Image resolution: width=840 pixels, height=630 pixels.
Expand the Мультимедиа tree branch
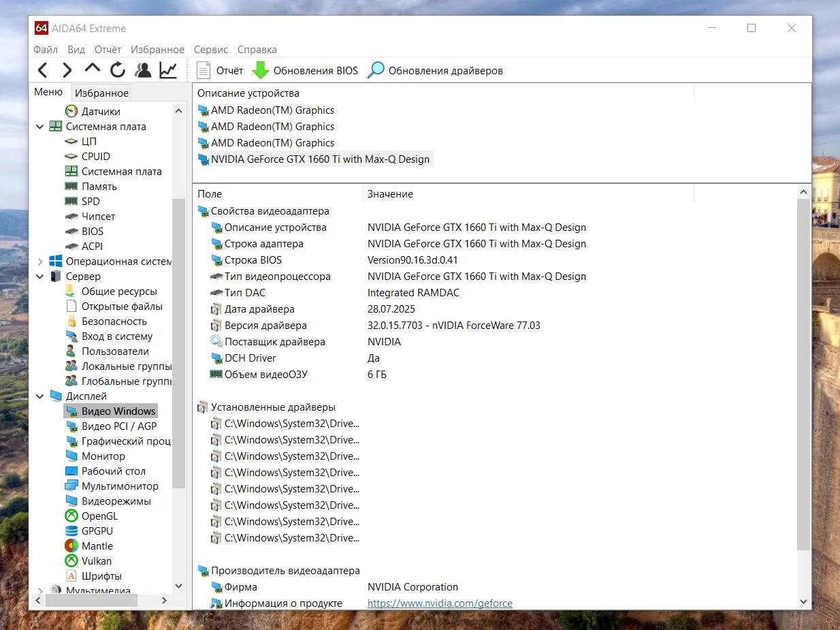[39, 590]
